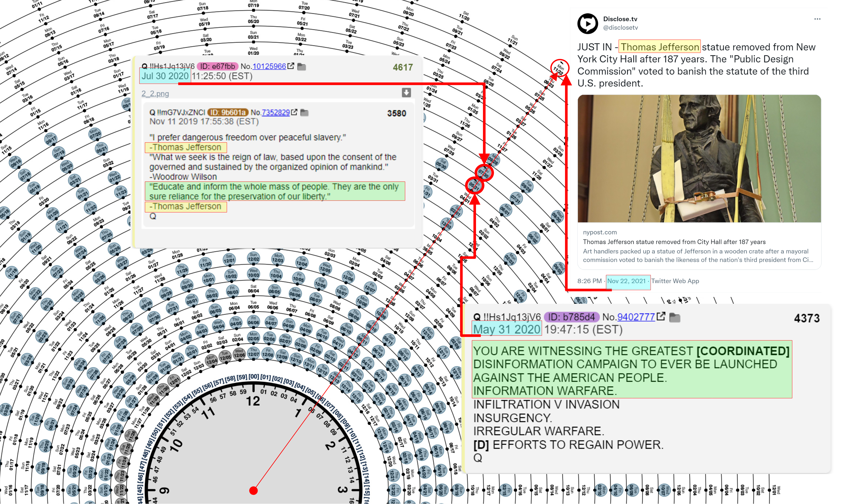Click folder icon in post 4373 header

coord(675,317)
